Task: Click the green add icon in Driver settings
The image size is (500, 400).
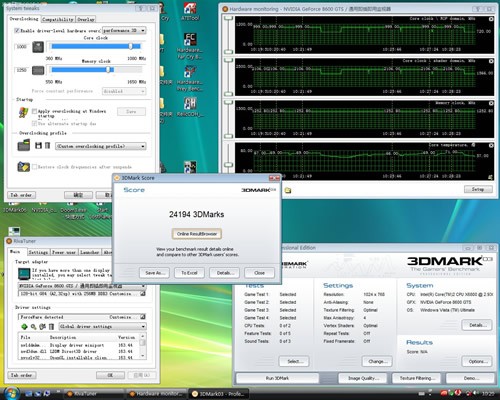Action: (24, 326)
